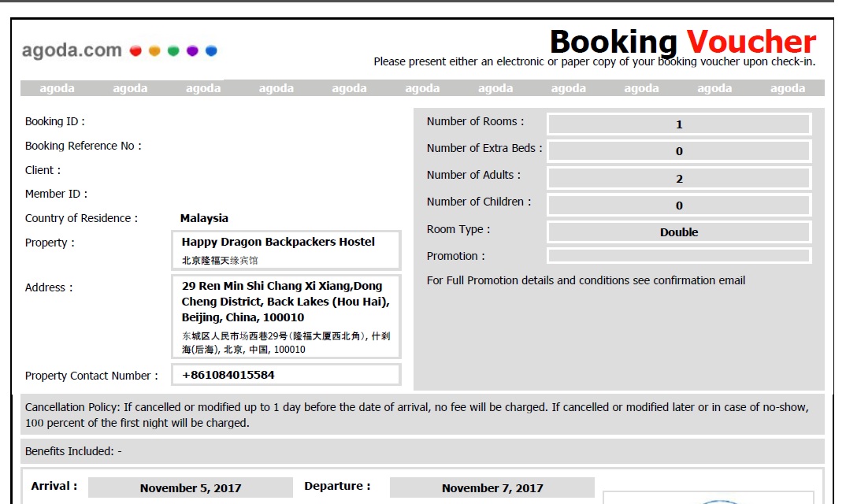Click the empty Promotion field
This screenshot has height=504, width=846.
[x=679, y=256]
